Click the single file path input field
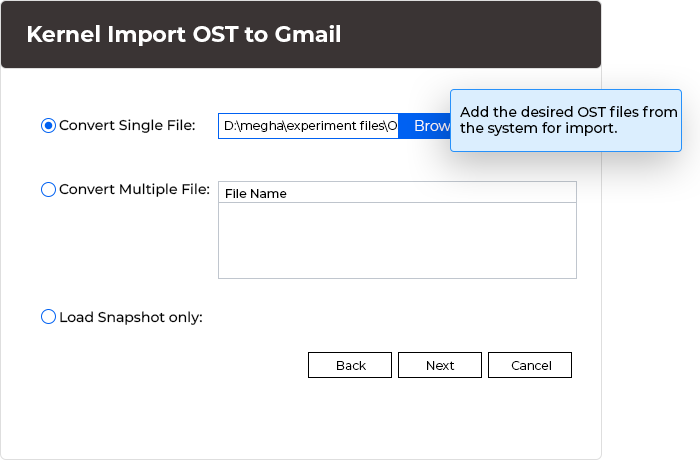 pyautogui.click(x=308, y=126)
